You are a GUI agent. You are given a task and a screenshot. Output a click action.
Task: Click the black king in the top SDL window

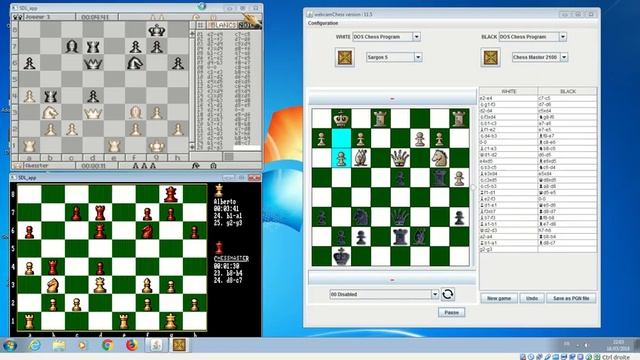[x=157, y=30]
